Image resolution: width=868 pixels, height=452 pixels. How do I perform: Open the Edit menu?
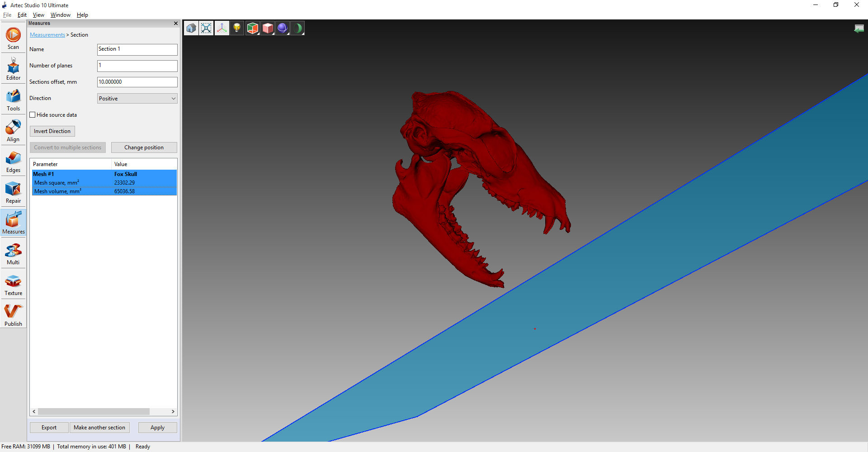click(x=22, y=15)
